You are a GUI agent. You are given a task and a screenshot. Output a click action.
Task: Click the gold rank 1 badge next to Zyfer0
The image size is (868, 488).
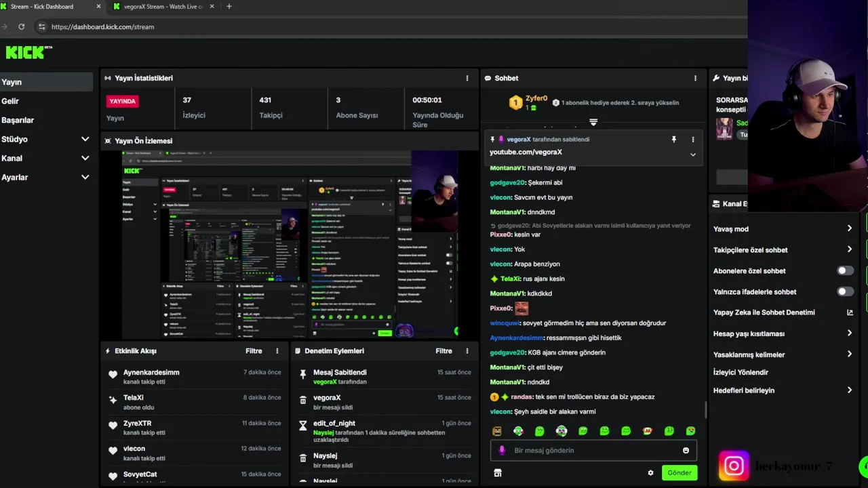coord(515,103)
